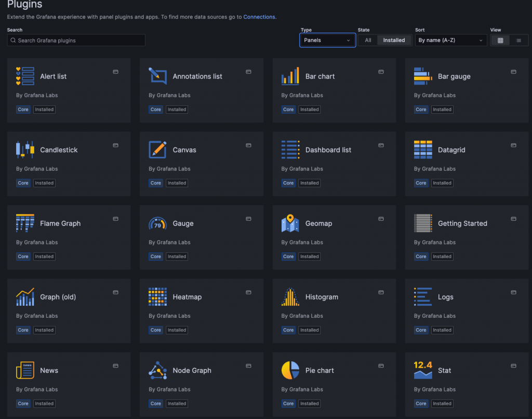The image size is (532, 419).
Task: Focus the Search Grafana plugins field
Action: (x=76, y=40)
